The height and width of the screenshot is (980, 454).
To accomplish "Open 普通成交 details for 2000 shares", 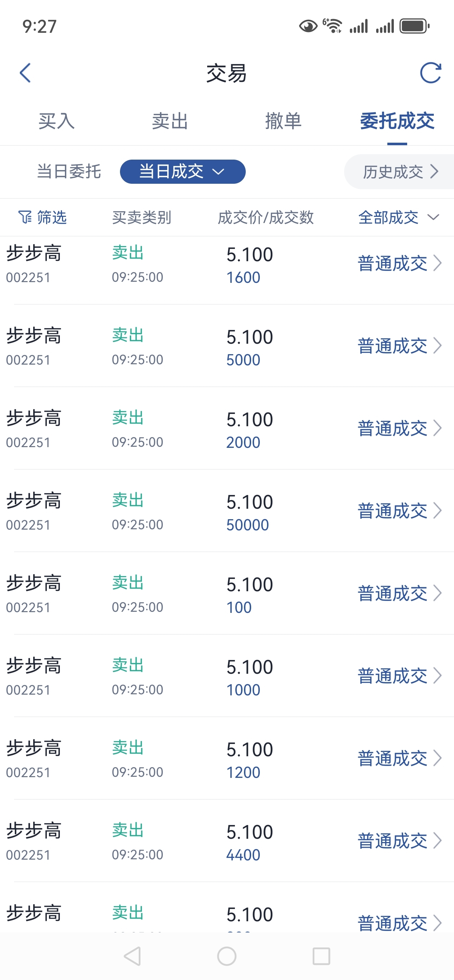I will (x=392, y=428).
